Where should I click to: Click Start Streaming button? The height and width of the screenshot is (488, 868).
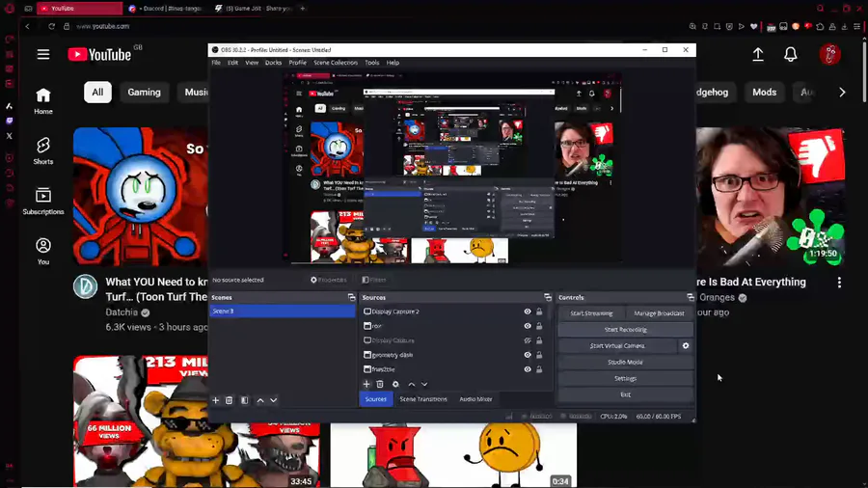[x=591, y=313]
